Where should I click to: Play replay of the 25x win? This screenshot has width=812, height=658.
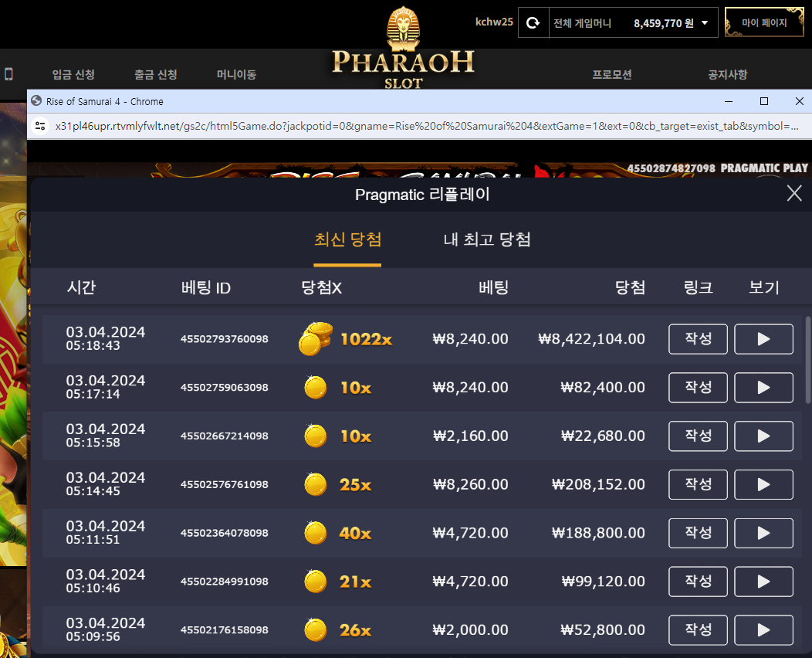click(x=763, y=484)
